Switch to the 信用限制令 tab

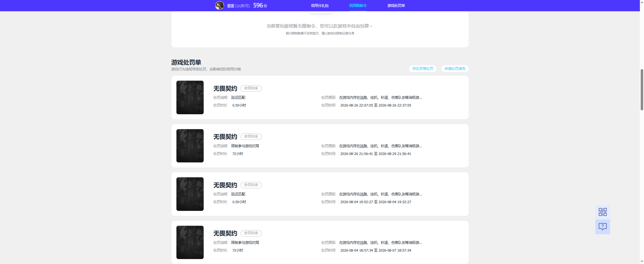358,6
